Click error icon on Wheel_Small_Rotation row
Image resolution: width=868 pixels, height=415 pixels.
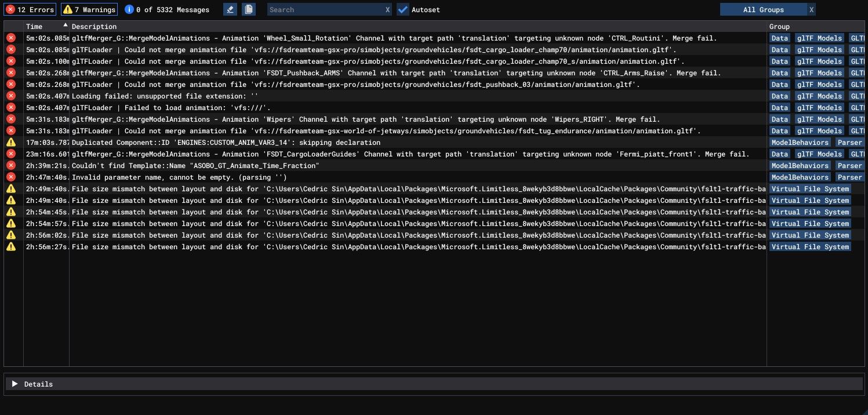[x=10, y=38]
